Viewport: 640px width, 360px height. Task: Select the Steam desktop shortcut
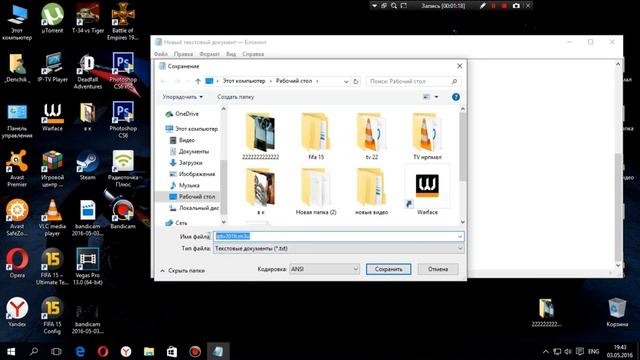(87, 165)
